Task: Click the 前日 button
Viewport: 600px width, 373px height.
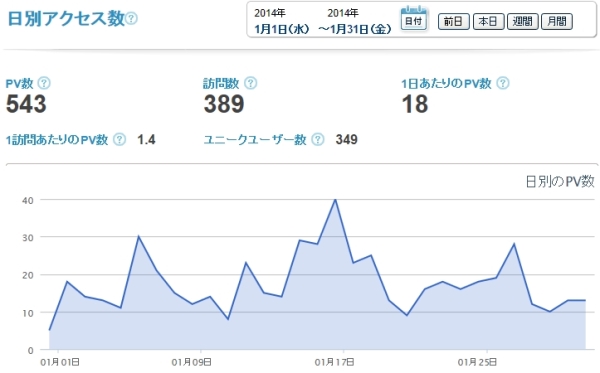Action: tap(453, 21)
